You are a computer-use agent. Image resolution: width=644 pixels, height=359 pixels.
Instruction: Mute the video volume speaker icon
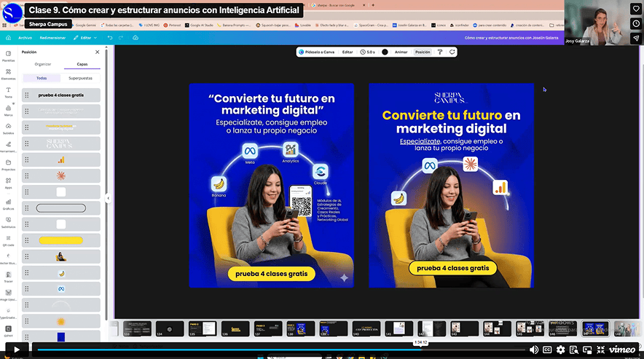[x=534, y=350]
